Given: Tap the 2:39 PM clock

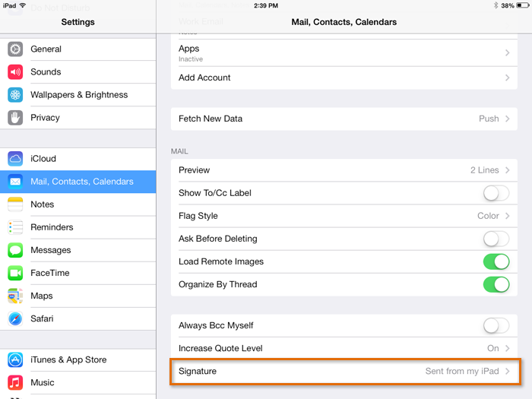Looking at the screenshot, I should point(266,5).
